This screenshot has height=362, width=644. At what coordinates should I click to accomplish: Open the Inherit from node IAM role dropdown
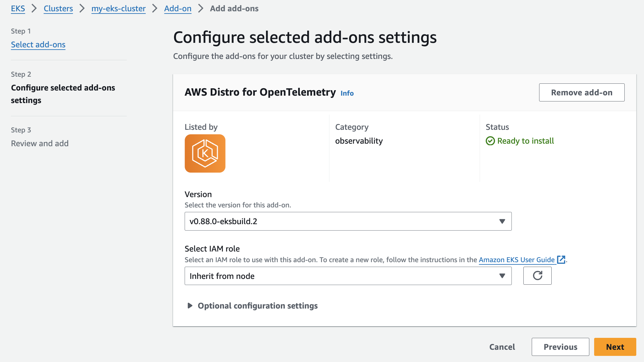(347, 276)
